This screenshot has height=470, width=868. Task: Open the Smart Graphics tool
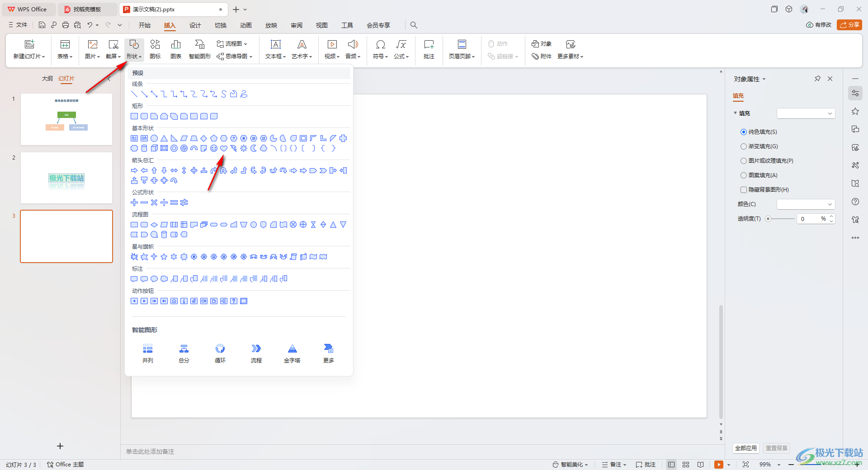(x=200, y=49)
